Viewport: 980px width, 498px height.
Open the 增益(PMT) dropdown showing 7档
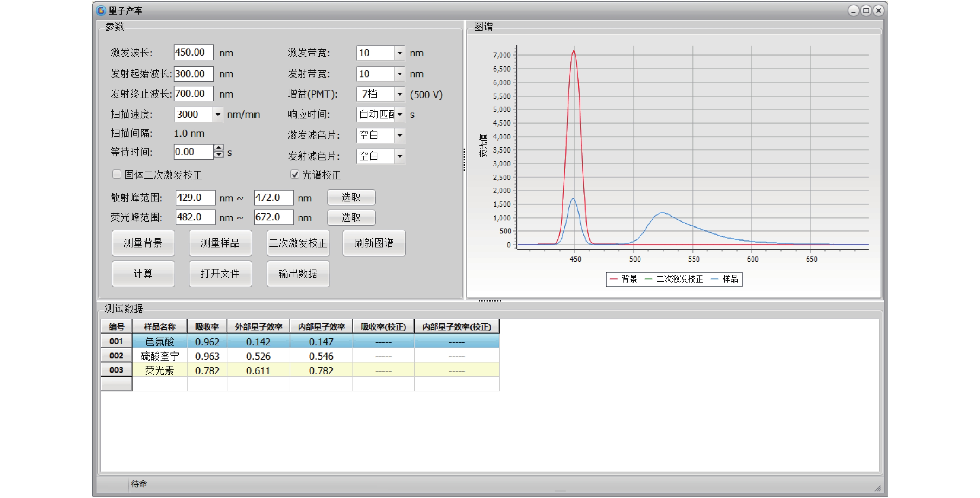click(399, 94)
